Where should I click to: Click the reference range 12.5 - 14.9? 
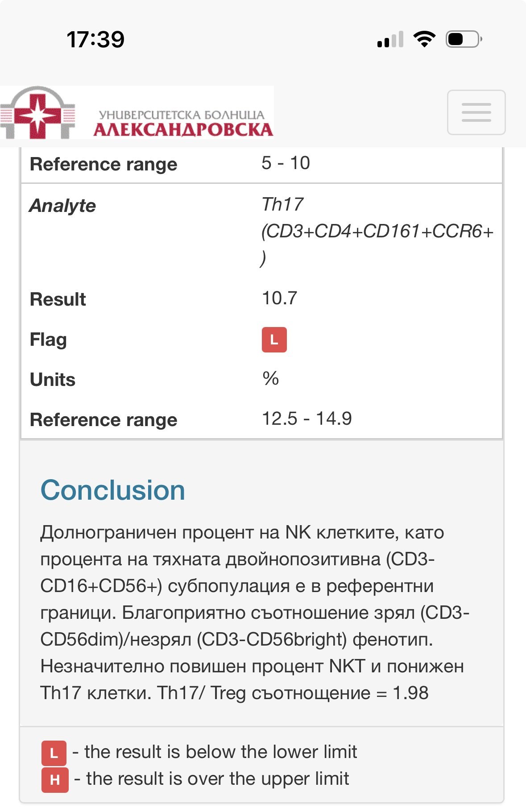tap(307, 418)
